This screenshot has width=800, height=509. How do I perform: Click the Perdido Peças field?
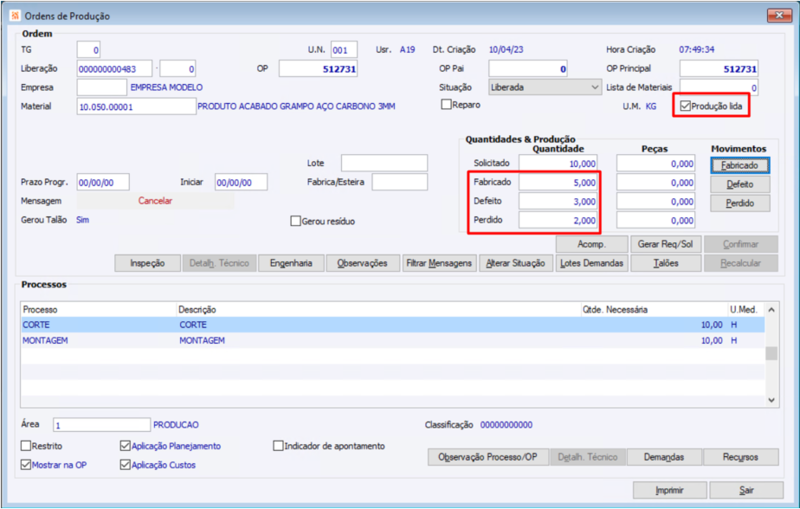pyautogui.click(x=656, y=220)
